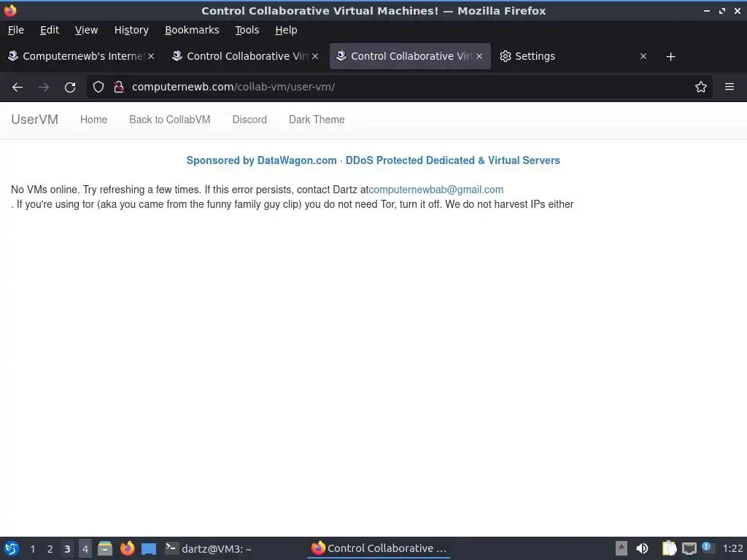Go to the Home page link

pyautogui.click(x=93, y=120)
